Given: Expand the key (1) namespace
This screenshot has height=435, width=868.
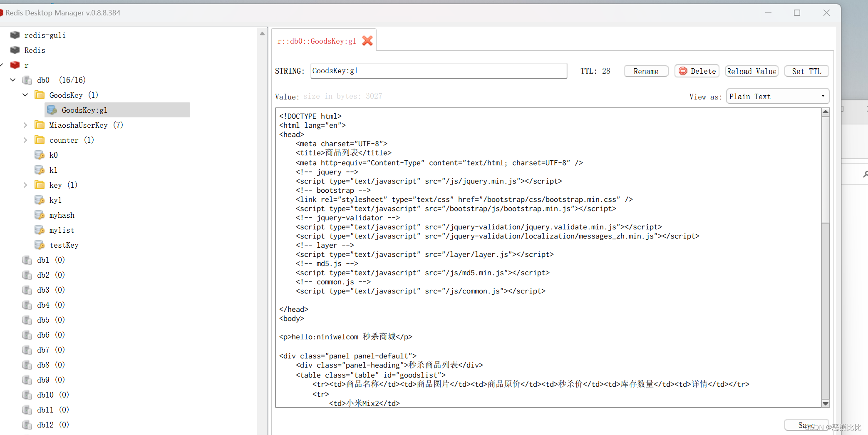Looking at the screenshot, I should [x=25, y=185].
